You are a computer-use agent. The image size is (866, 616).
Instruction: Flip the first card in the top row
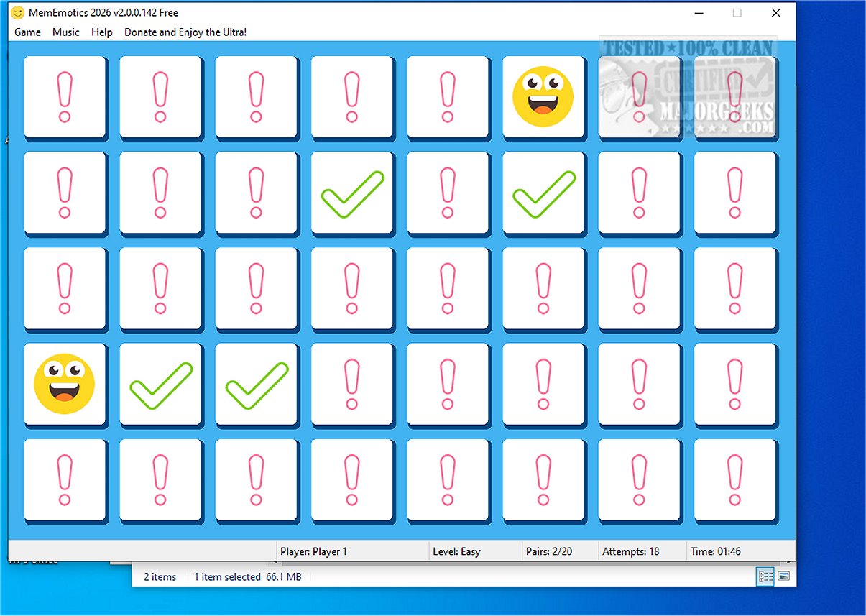pyautogui.click(x=65, y=96)
